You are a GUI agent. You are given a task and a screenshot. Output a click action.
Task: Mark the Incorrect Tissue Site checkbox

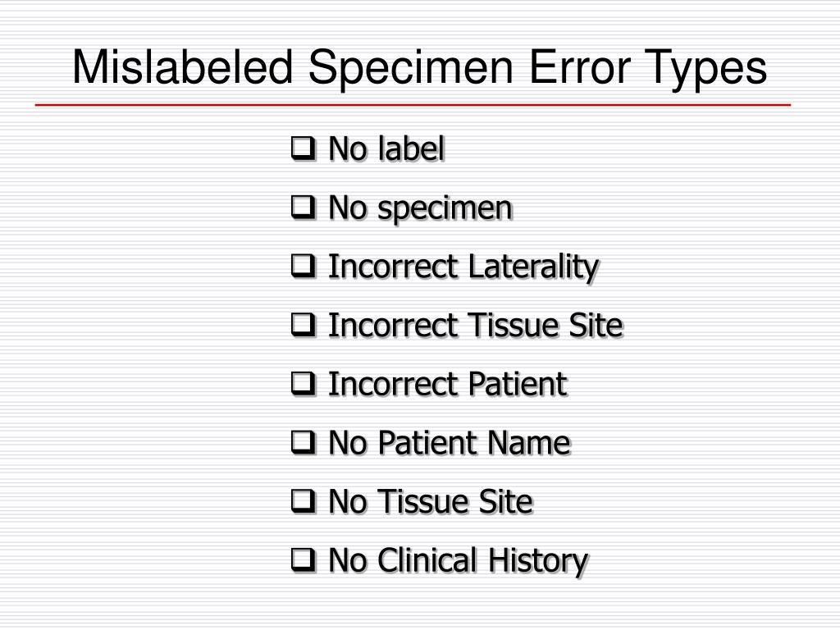click(304, 325)
